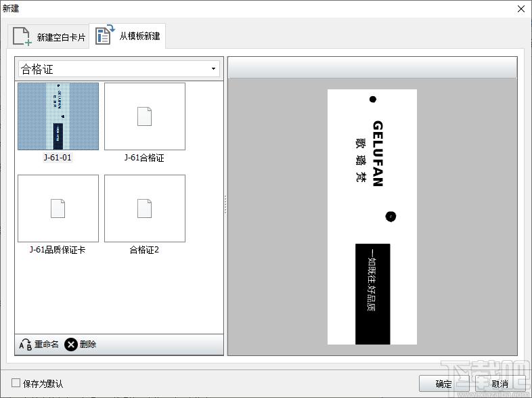Viewport: 532px width, 398px height.
Task: Select the J-61-01 template thumbnail
Action: (58, 116)
